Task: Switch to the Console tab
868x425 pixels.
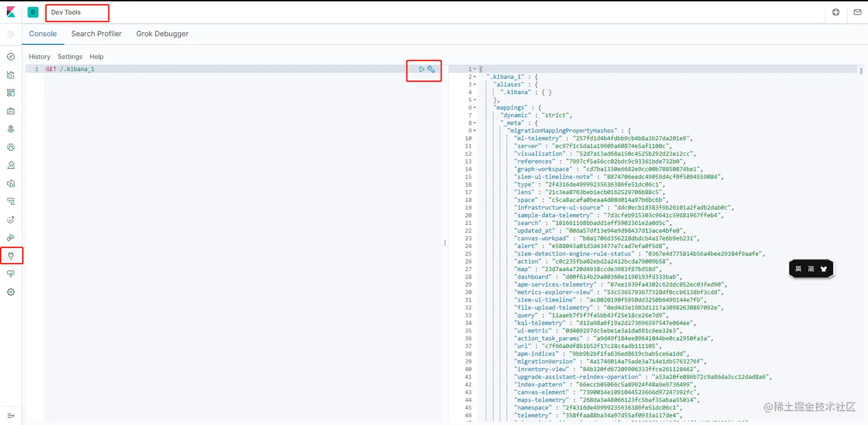Action: point(43,34)
